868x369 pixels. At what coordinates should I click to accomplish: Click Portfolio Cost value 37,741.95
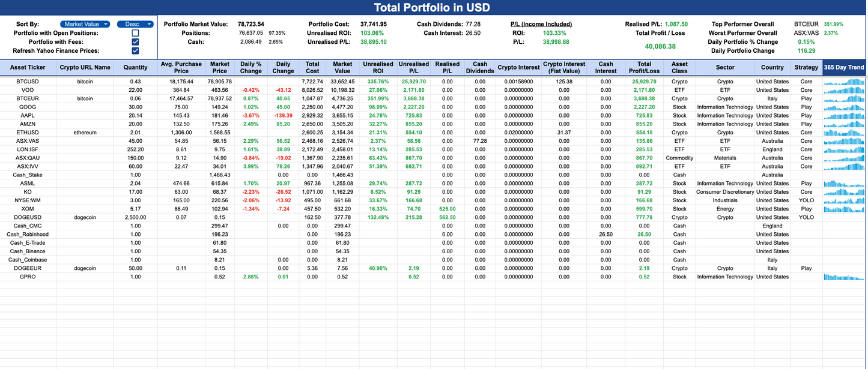[374, 24]
